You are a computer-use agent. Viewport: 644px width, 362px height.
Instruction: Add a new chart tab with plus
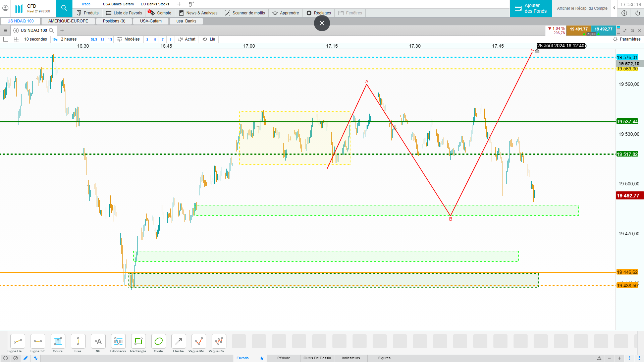62,31
